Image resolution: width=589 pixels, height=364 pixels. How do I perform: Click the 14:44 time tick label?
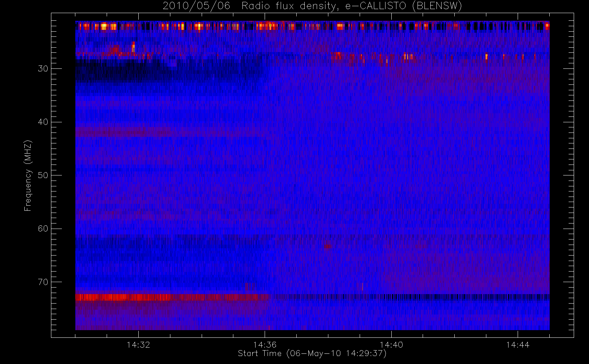coord(518,345)
